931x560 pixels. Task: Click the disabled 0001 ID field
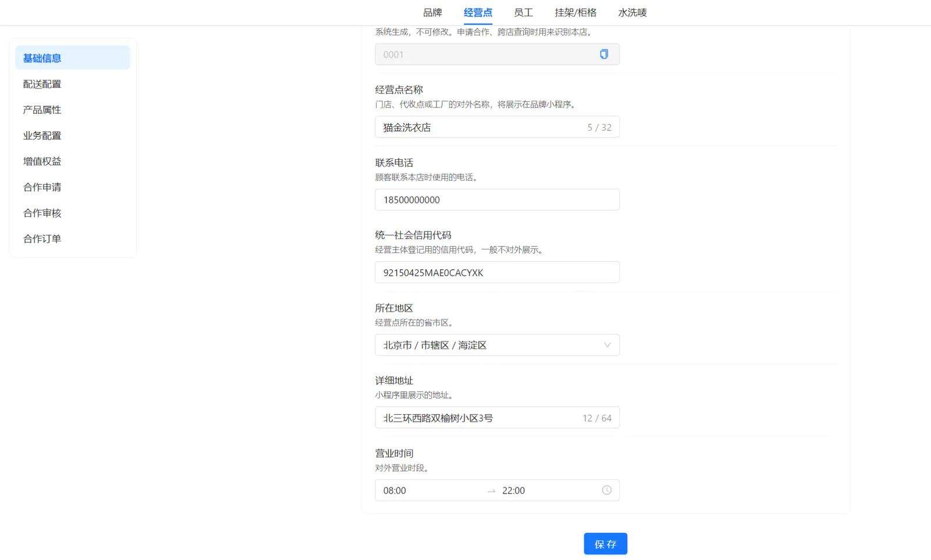[497, 54]
